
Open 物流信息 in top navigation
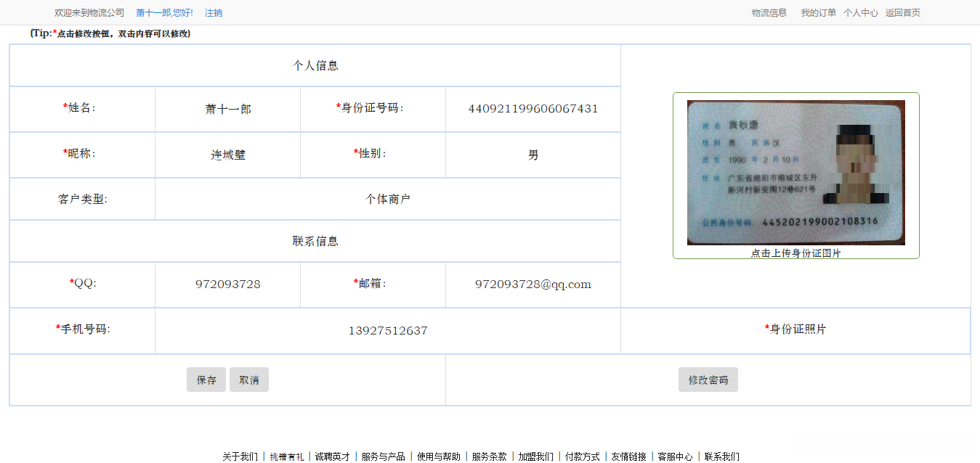tap(769, 13)
